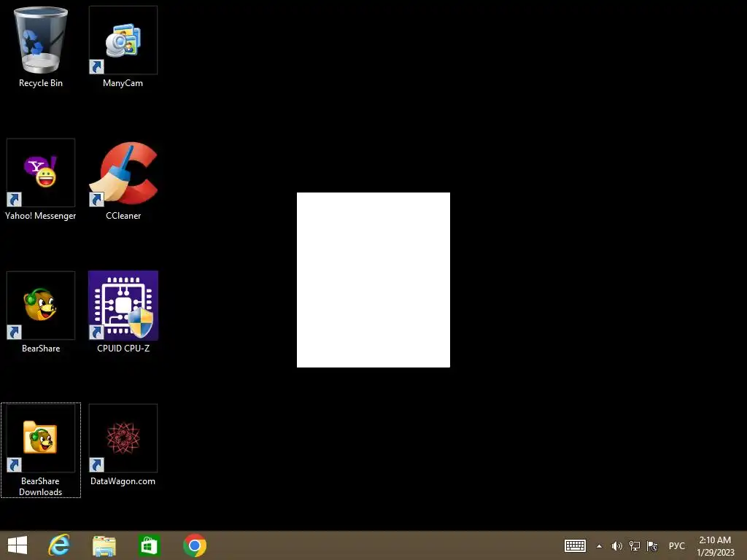Image resolution: width=747 pixels, height=560 pixels.
Task: Select the DataWagon.com shortcut icon
Action: pyautogui.click(x=123, y=438)
